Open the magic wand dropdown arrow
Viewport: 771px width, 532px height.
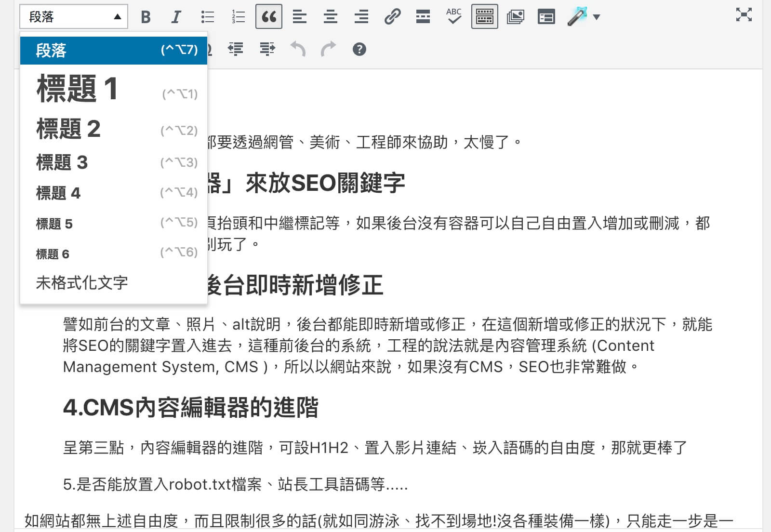pos(597,17)
